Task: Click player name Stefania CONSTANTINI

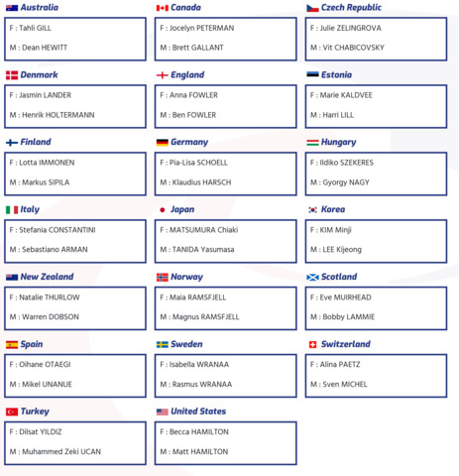Action: pyautogui.click(x=57, y=230)
